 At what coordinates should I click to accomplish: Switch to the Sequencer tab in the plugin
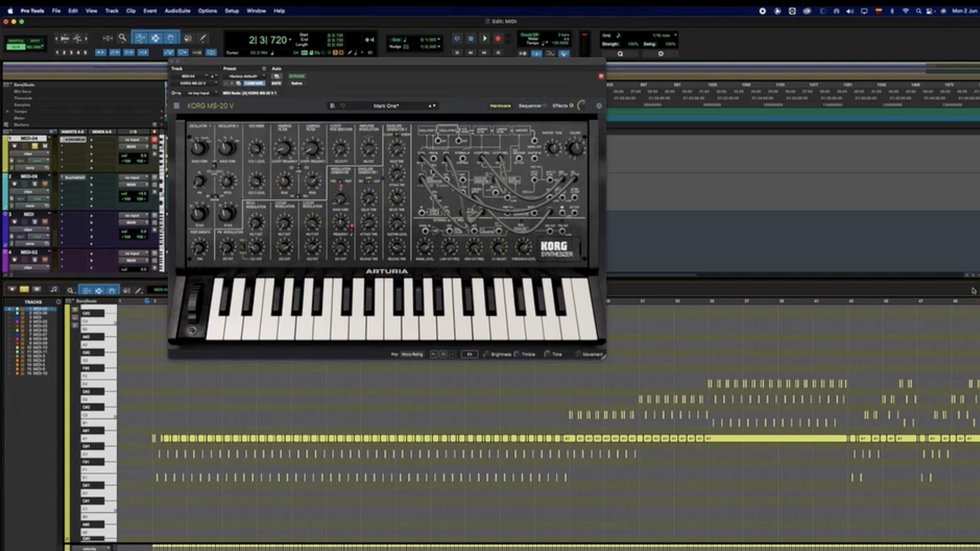click(530, 106)
